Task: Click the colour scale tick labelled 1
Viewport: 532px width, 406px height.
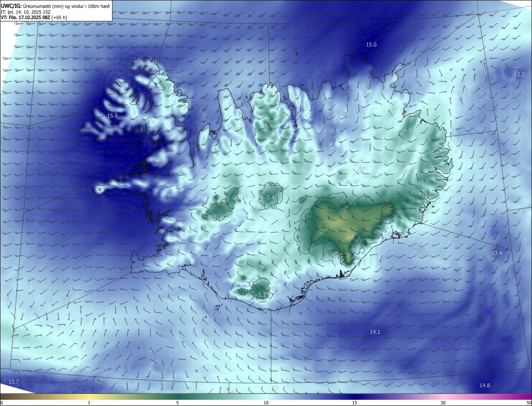Action: click(x=89, y=403)
